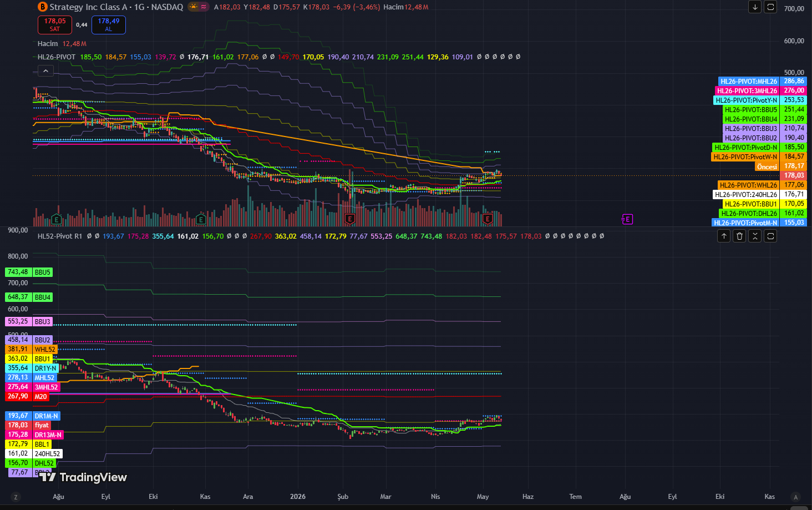The width and height of the screenshot is (812, 510).
Task: Click the sun market status icon
Action: (193, 7)
